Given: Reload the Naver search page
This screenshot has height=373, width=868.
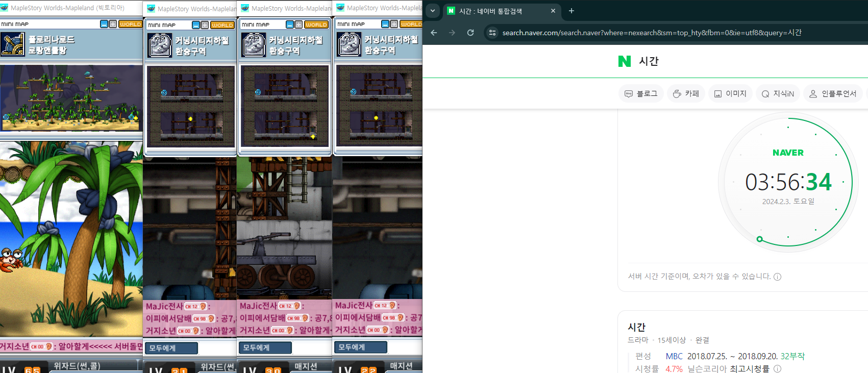Looking at the screenshot, I should [x=470, y=33].
